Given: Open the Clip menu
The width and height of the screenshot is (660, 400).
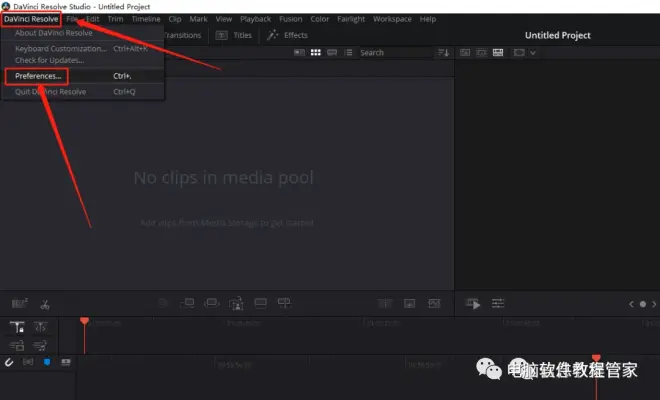Looking at the screenshot, I should [175, 19].
